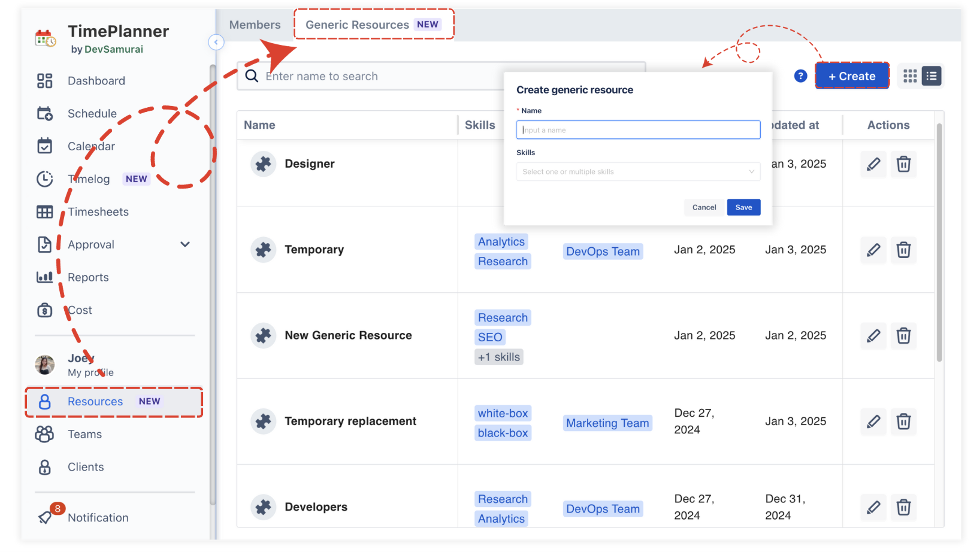Switch to the Members tab
Viewport: 980px width, 552px height.
255,25
